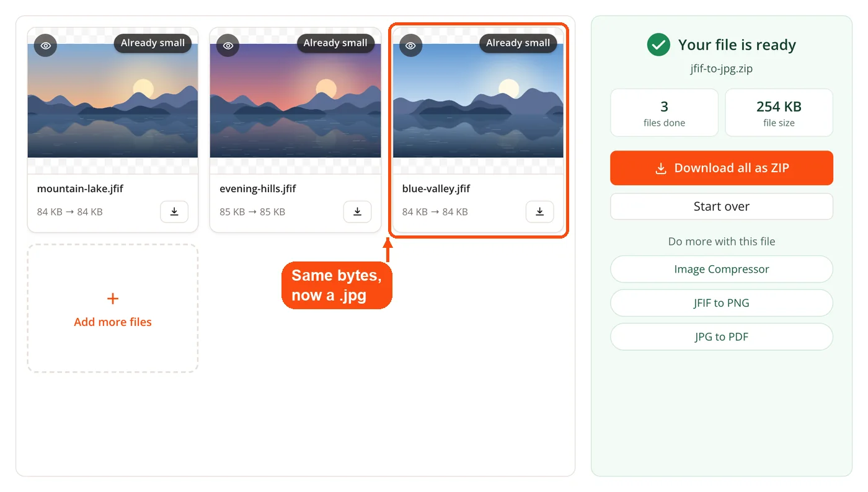Viewport: 868px width, 492px height.
Task: Select the blue-valley.jfif thumbnail image
Action: click(x=478, y=101)
